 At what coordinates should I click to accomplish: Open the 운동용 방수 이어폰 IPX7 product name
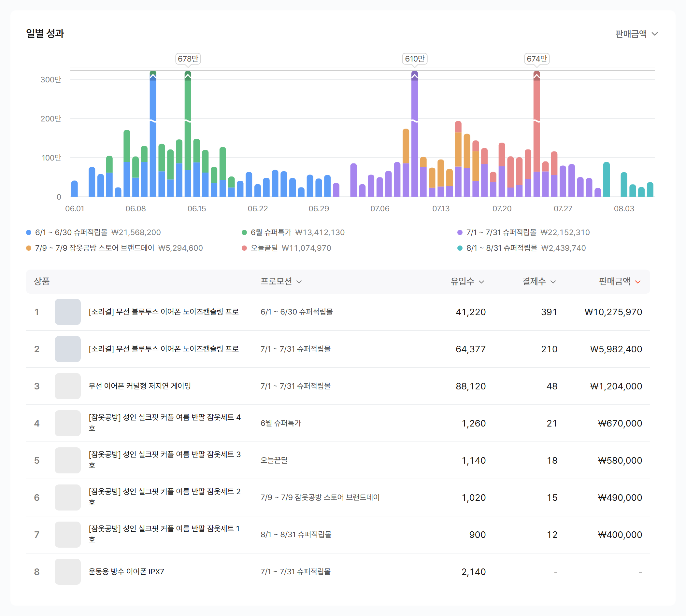(x=126, y=572)
